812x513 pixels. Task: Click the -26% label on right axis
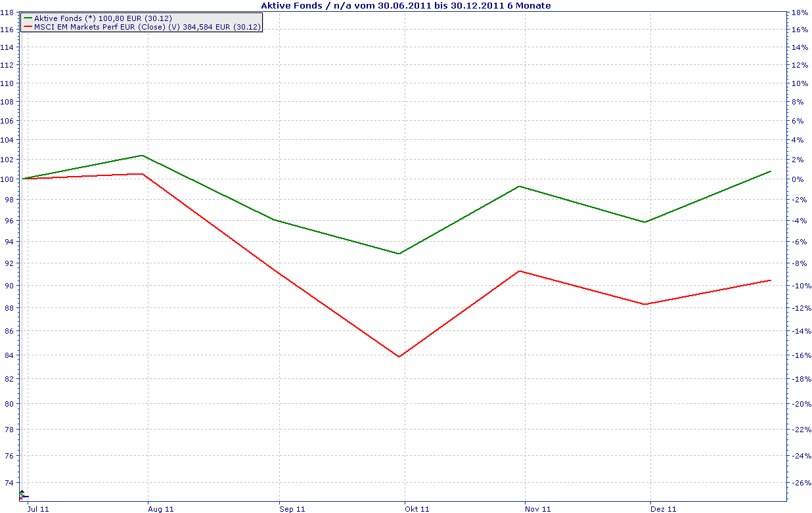point(801,482)
